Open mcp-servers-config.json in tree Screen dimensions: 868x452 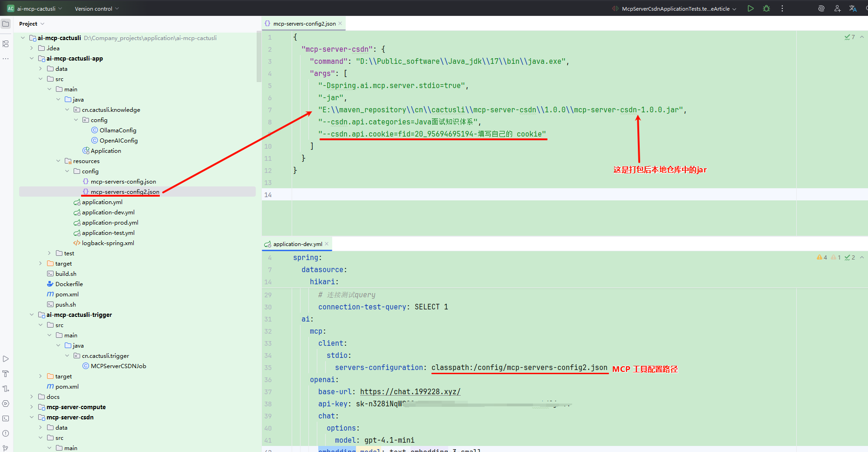tap(123, 182)
